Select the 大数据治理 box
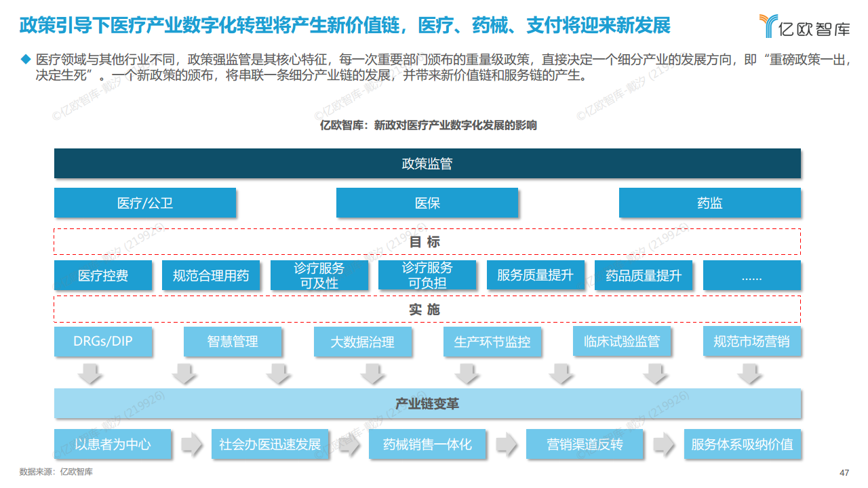The height and width of the screenshot is (488, 868). click(363, 342)
